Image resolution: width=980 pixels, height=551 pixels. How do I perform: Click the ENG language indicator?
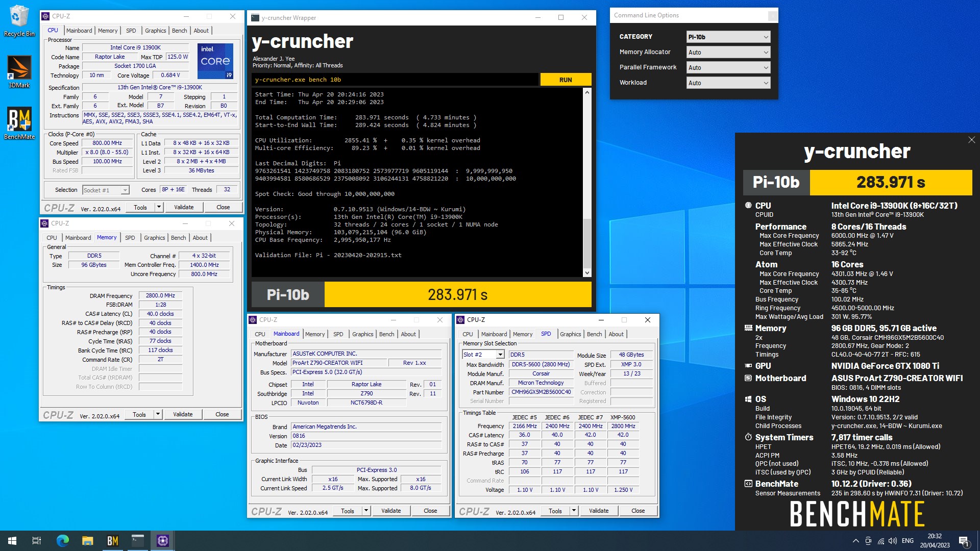[x=908, y=541]
